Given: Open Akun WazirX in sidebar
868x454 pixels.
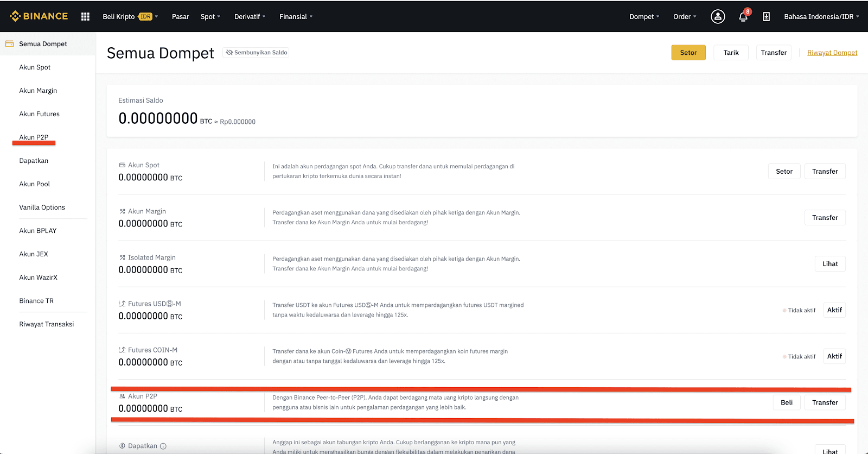Looking at the screenshot, I should point(38,278).
